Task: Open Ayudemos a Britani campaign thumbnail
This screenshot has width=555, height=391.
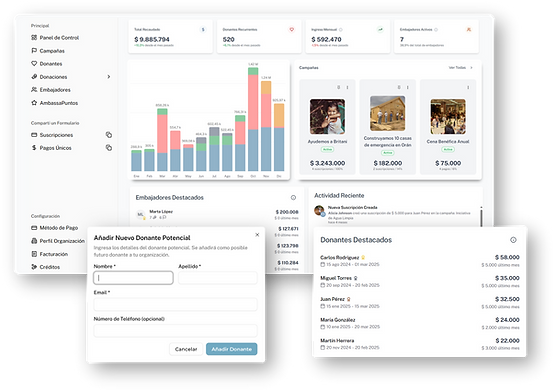Action: (327, 116)
